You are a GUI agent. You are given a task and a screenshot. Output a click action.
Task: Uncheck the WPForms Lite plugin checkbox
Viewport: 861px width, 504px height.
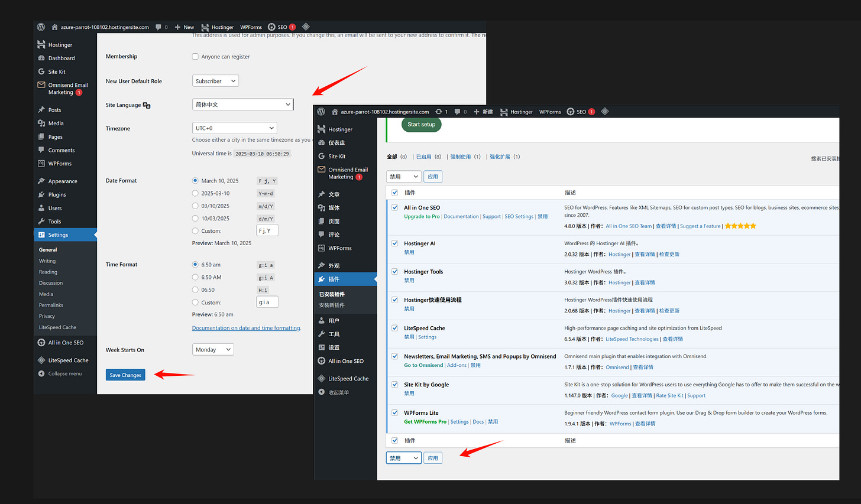(394, 412)
